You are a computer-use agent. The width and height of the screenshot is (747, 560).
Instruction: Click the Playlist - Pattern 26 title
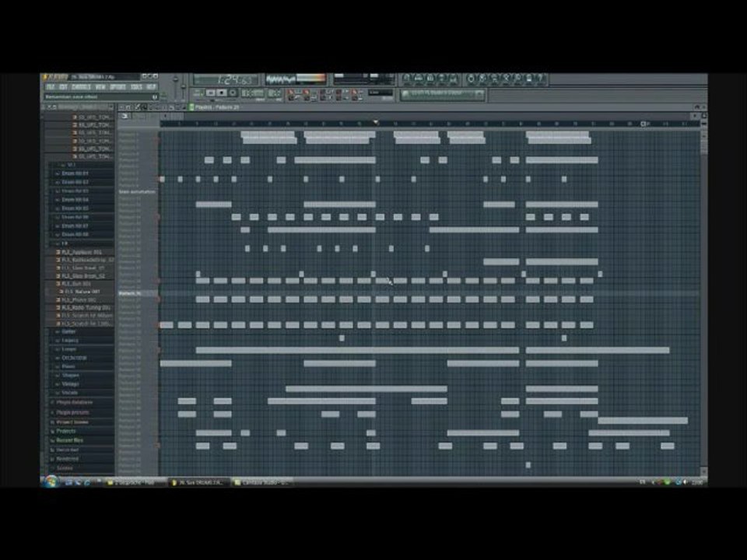[217, 107]
